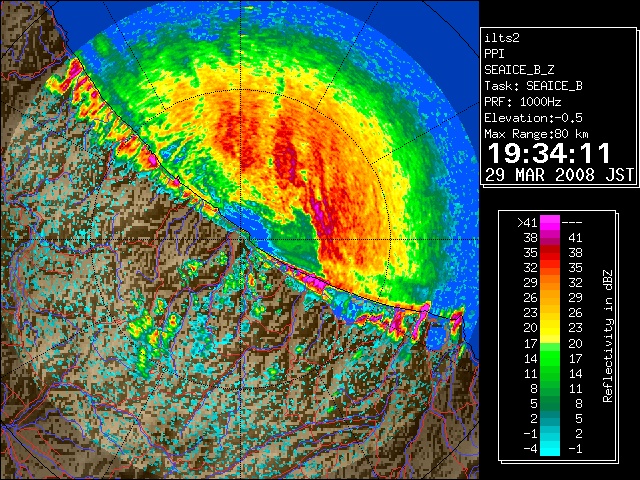640x480 pixels.
Task: Click the "41" upper-bound legend label
Action: (x=575, y=238)
